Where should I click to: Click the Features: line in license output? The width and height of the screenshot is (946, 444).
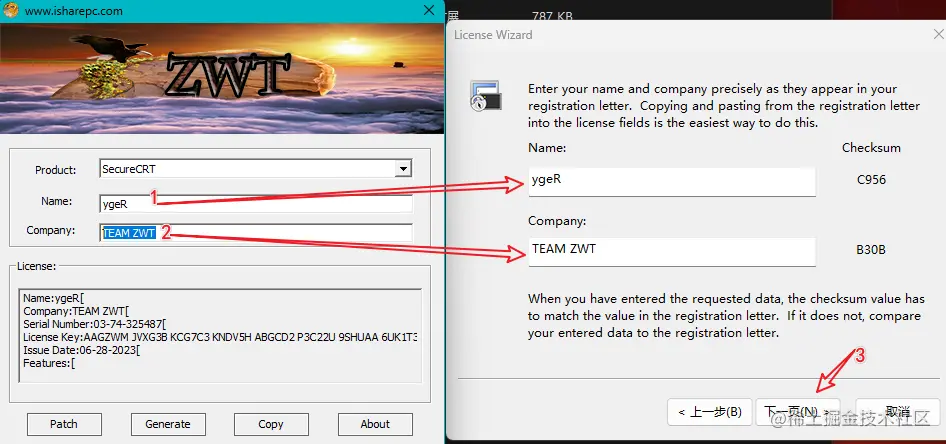click(x=49, y=364)
